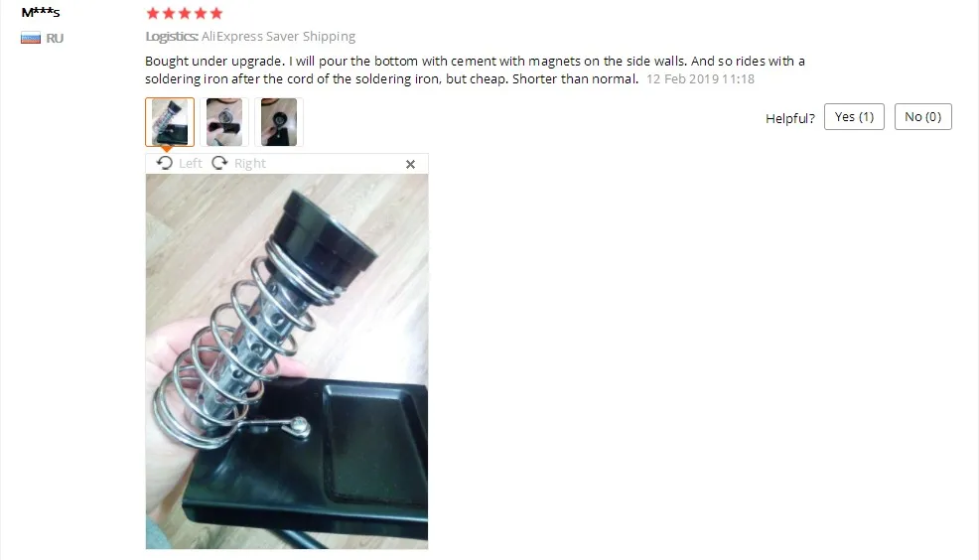Click the Helpful? label

[x=790, y=118]
